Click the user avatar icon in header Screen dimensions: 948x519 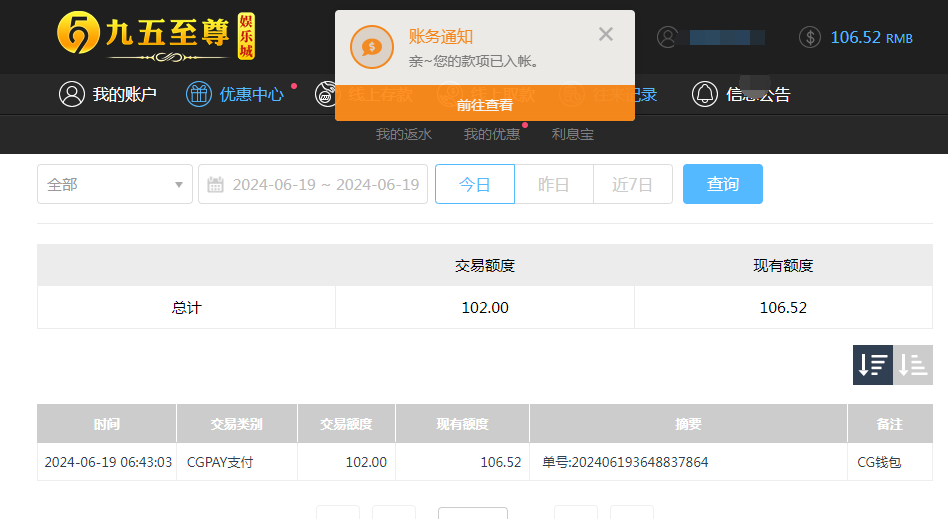[668, 37]
